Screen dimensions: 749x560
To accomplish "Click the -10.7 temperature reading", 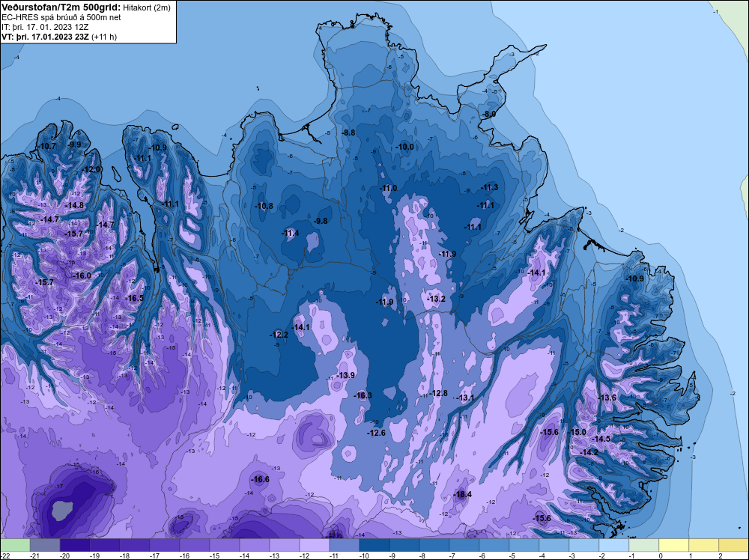I will pos(47,146).
